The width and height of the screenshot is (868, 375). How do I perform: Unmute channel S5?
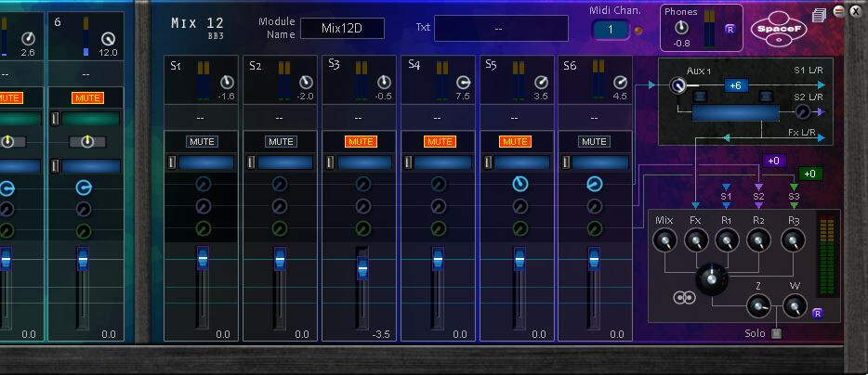[515, 142]
